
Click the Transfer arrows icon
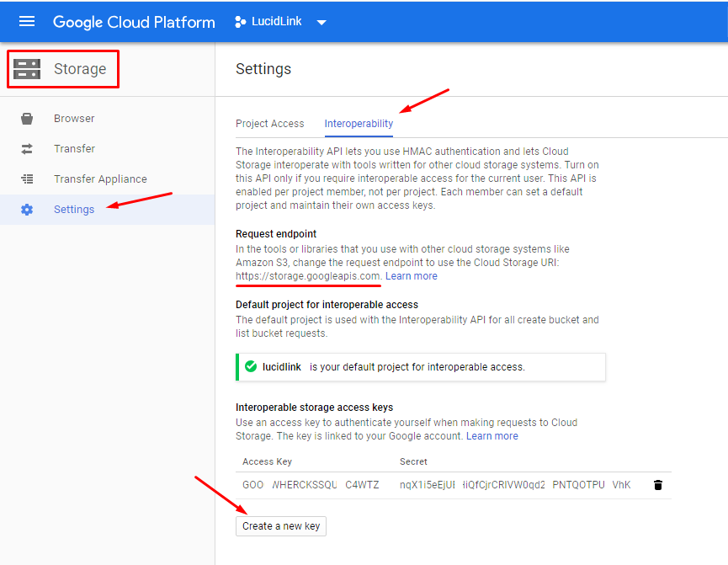click(x=27, y=149)
